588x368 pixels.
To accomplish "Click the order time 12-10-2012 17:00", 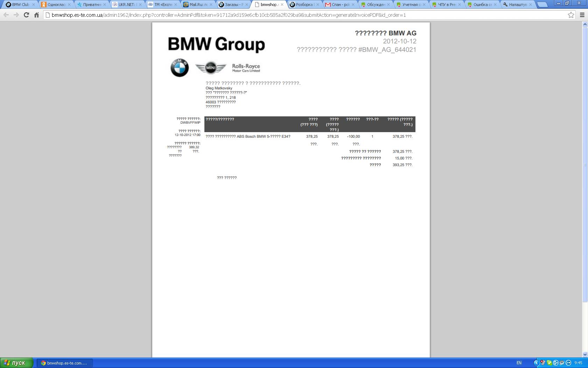I will click(188, 135).
